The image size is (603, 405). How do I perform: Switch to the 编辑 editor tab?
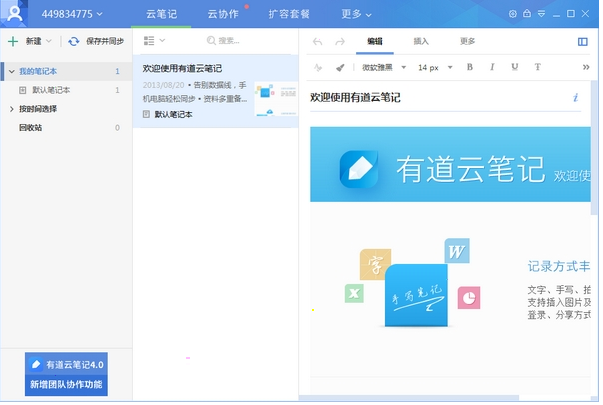pyautogui.click(x=375, y=42)
